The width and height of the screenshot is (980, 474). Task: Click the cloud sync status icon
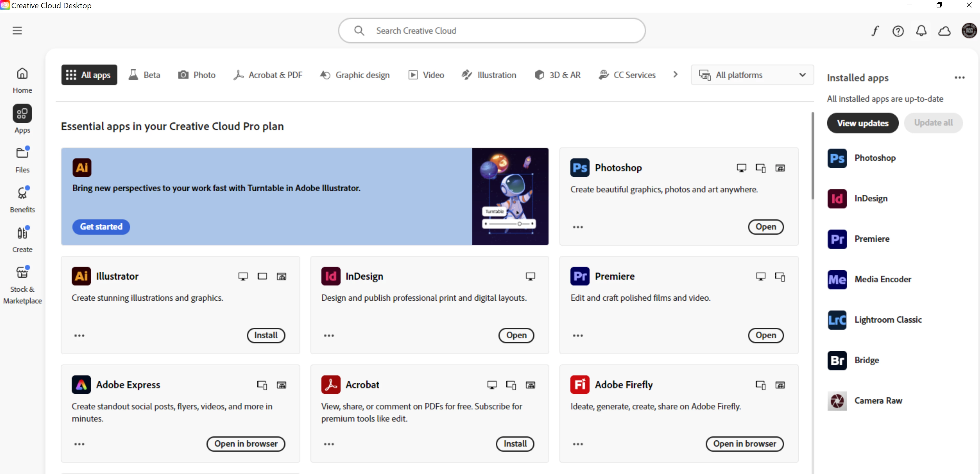tap(944, 31)
